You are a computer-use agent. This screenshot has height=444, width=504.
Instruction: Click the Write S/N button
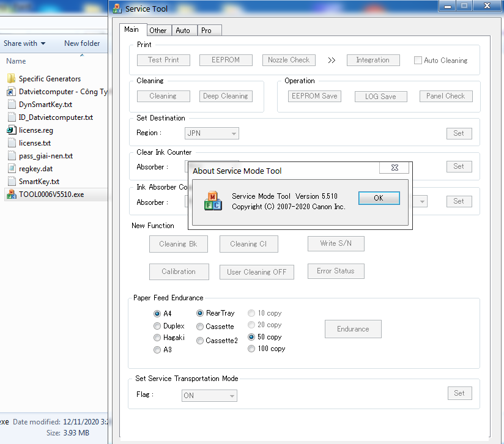tap(336, 243)
